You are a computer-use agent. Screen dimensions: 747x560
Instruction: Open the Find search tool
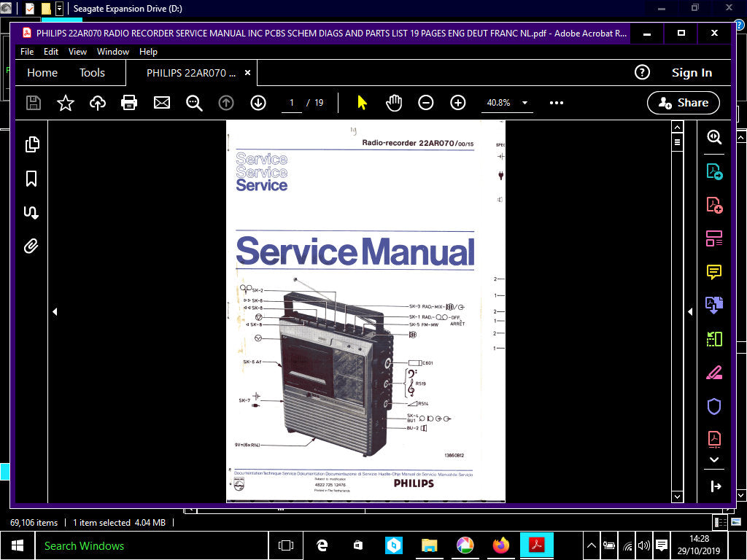193,103
